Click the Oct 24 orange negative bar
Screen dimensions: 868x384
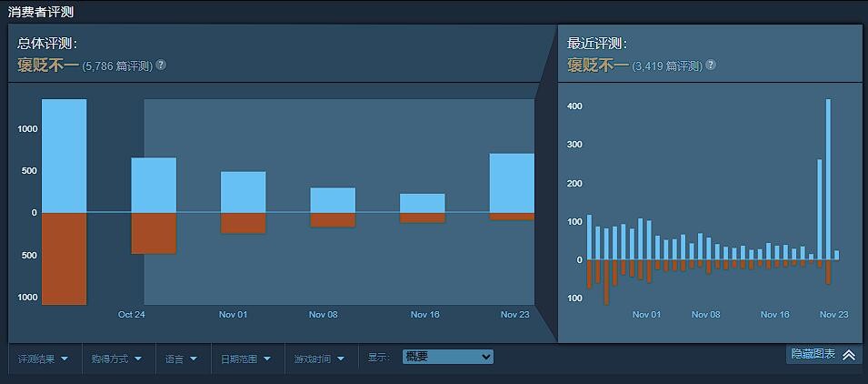pyautogui.click(x=154, y=233)
